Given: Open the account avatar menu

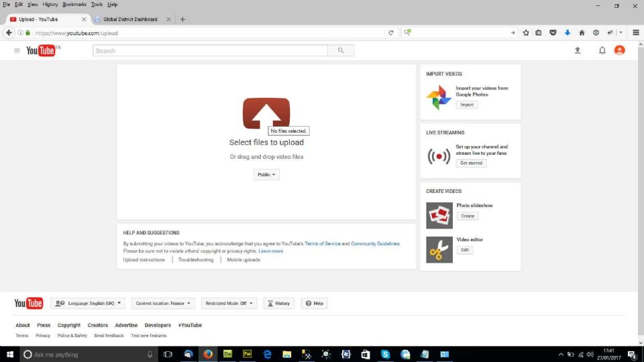Looking at the screenshot, I should [619, 50].
